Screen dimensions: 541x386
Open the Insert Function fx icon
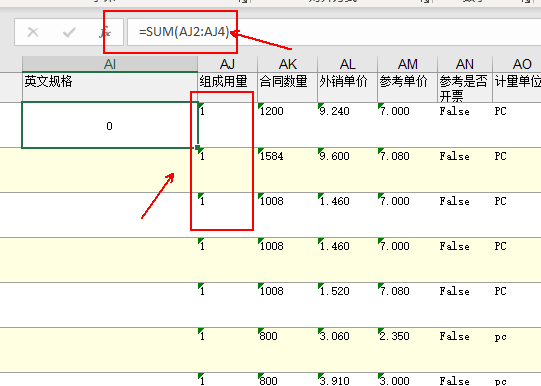click(105, 32)
